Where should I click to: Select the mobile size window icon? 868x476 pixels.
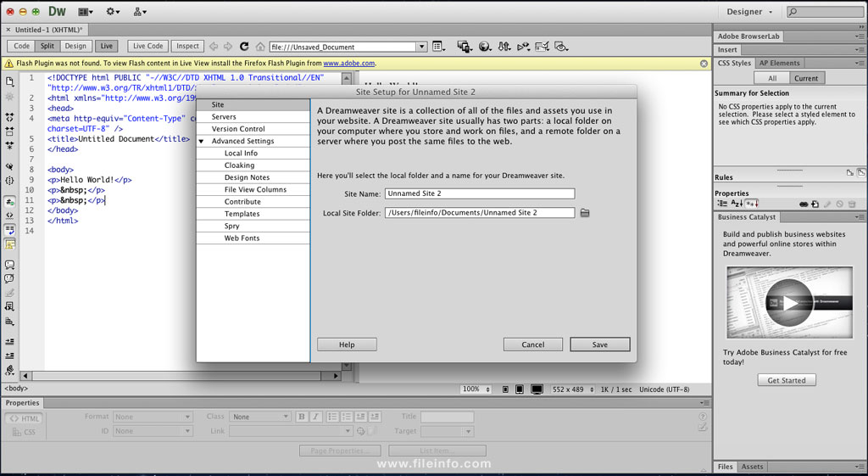(505, 389)
